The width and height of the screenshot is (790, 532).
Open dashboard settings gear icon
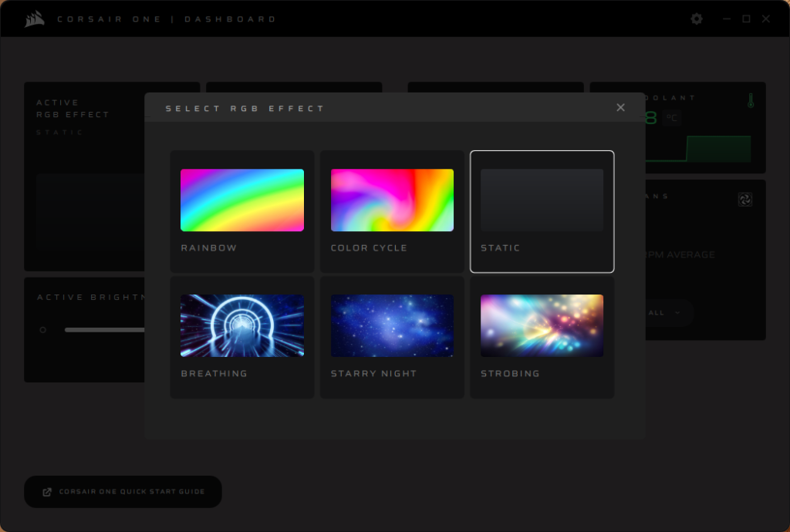(x=697, y=19)
